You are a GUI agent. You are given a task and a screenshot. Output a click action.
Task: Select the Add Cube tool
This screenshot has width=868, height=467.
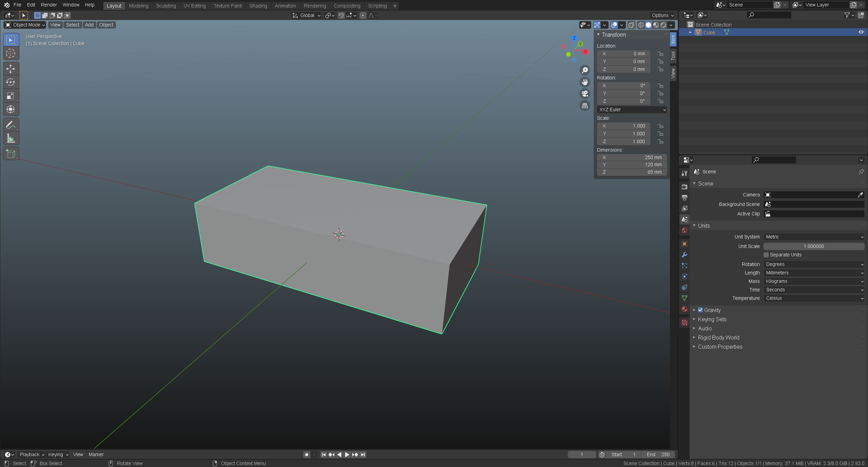pyautogui.click(x=11, y=154)
